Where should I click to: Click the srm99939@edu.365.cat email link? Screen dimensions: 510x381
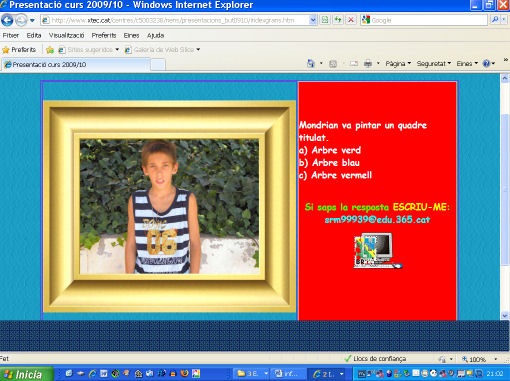click(377, 220)
